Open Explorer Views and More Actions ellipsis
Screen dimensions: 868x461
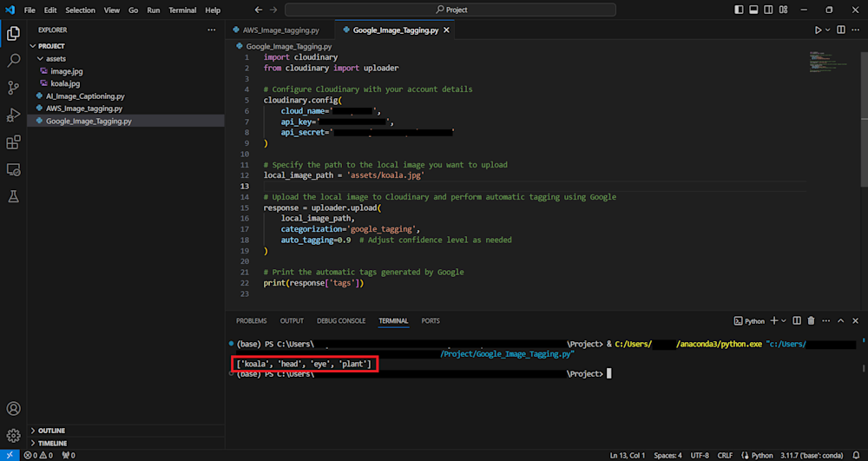212,30
